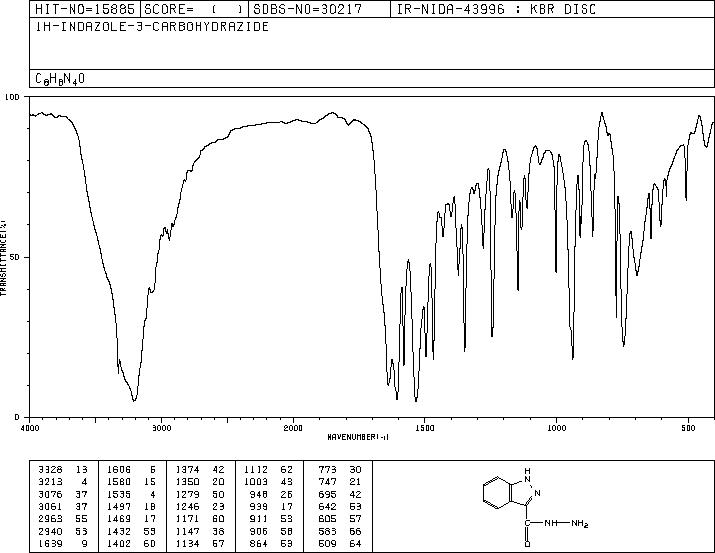
Task: Click the 1000 wavenumber axis label
Action: click(556, 428)
